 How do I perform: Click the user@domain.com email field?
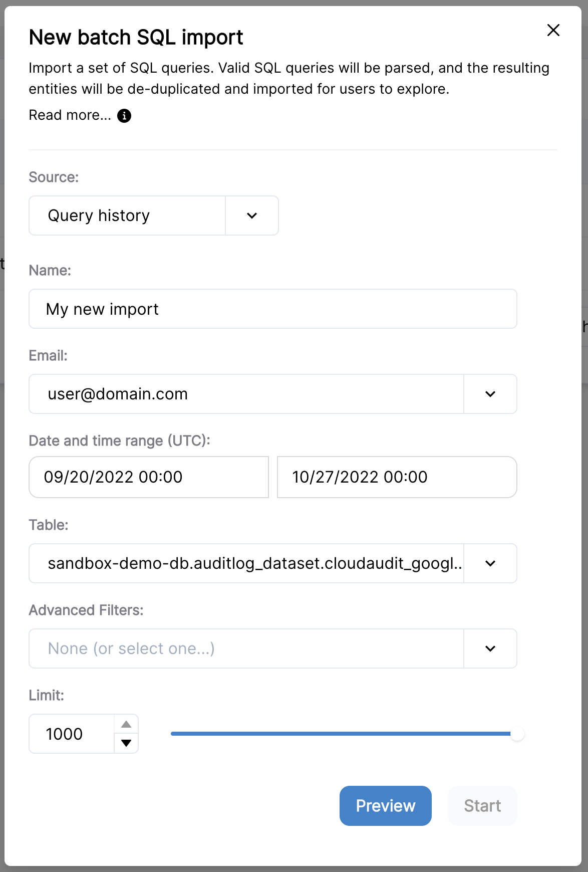[x=246, y=394]
